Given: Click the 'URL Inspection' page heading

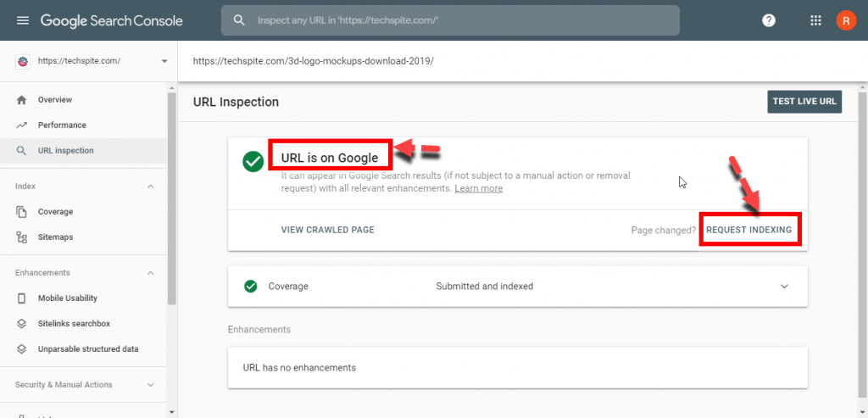Looking at the screenshot, I should click(236, 102).
